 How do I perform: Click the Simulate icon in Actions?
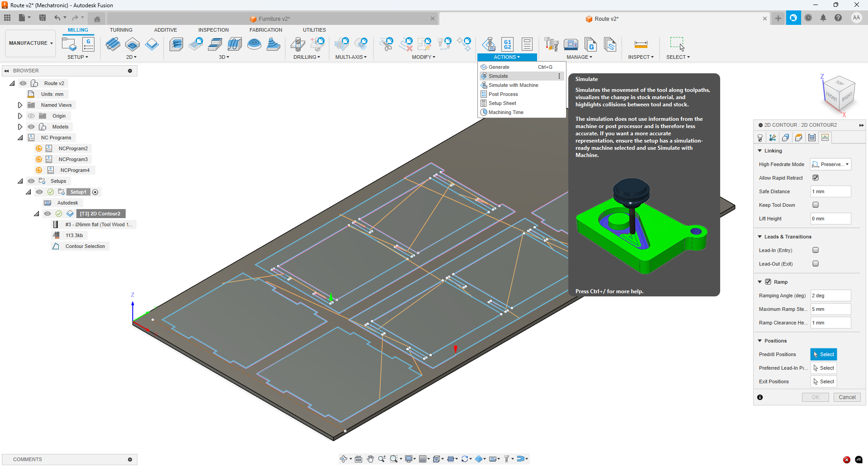tap(489, 44)
